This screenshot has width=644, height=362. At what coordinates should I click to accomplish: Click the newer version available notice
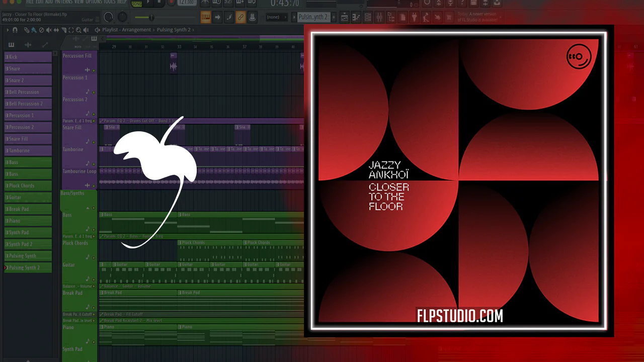click(x=478, y=17)
